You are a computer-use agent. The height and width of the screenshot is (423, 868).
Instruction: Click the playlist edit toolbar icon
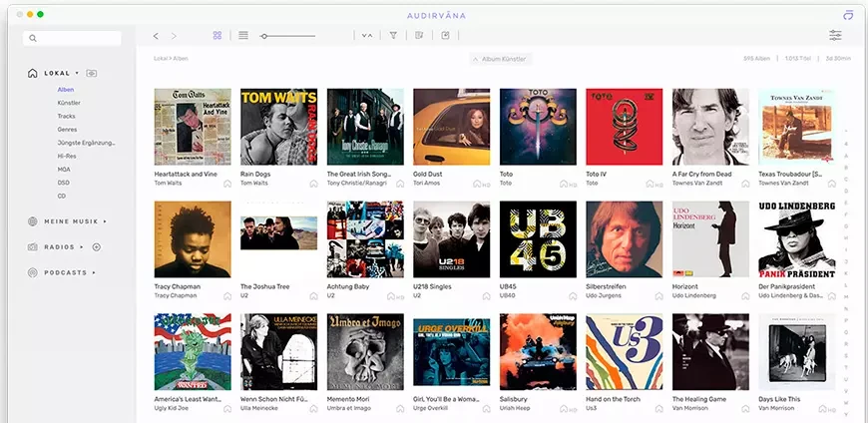pos(419,36)
